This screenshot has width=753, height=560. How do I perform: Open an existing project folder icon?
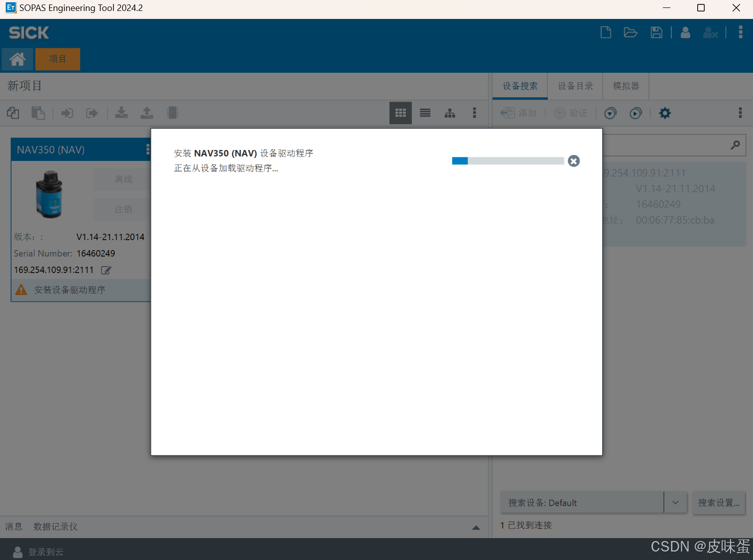click(630, 33)
